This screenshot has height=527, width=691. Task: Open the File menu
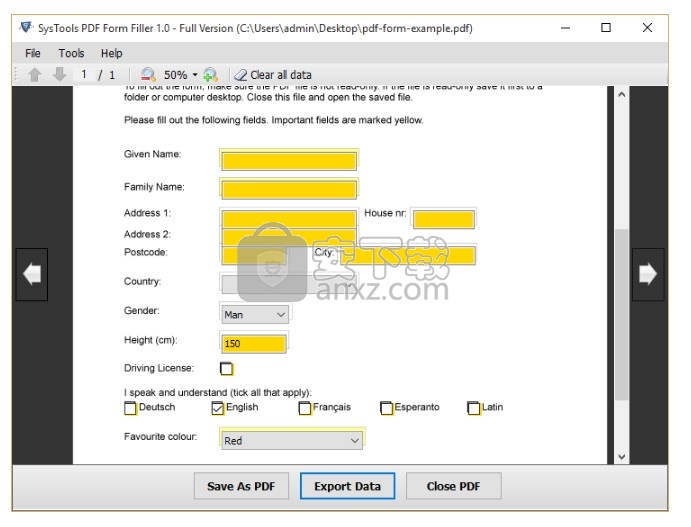(x=33, y=53)
